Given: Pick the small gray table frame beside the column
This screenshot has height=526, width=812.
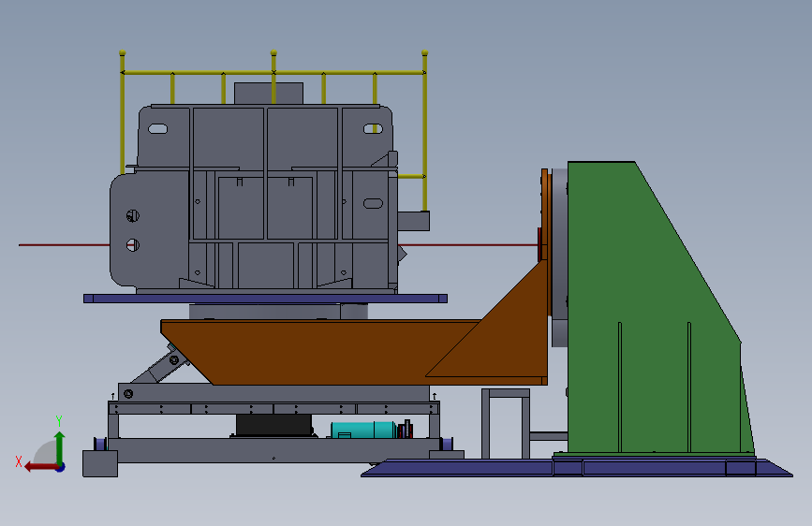Looking at the screenshot, I should click(506, 423).
